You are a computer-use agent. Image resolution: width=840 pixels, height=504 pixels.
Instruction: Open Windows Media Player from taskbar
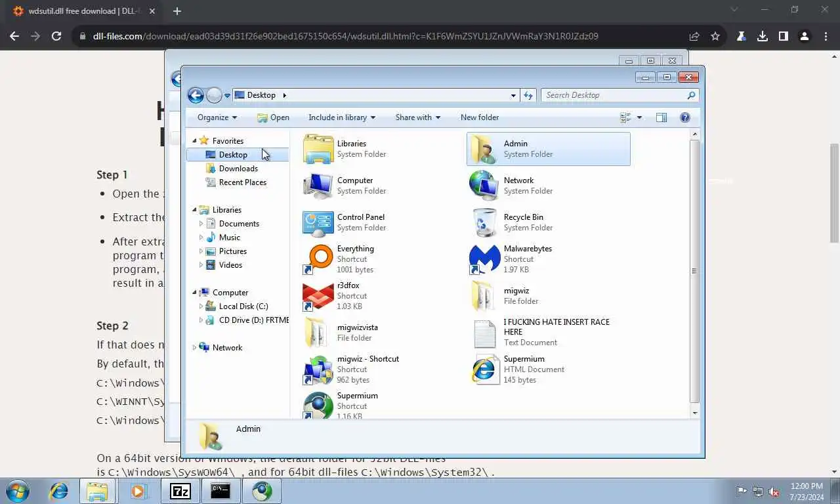click(x=138, y=491)
